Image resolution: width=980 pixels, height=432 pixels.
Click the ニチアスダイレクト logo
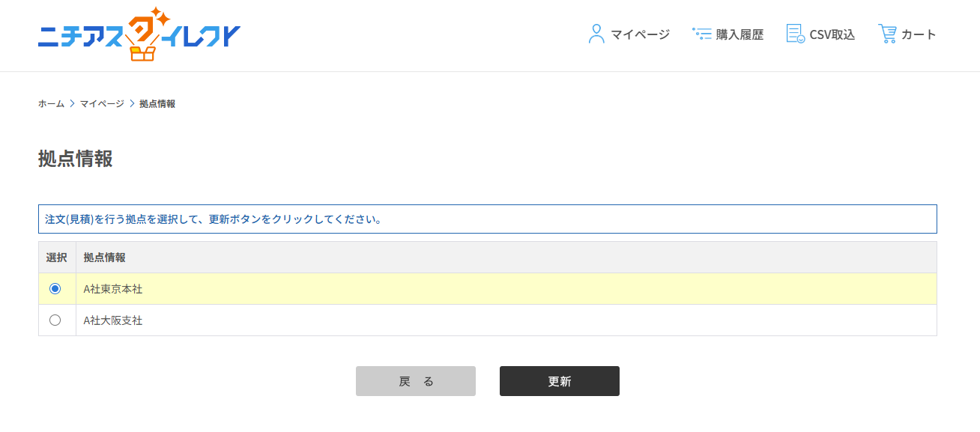(x=139, y=34)
